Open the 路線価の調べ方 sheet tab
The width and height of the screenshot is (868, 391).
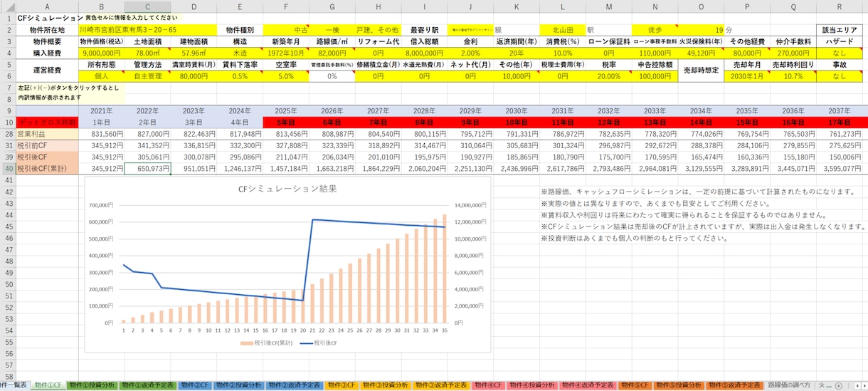[x=789, y=385]
